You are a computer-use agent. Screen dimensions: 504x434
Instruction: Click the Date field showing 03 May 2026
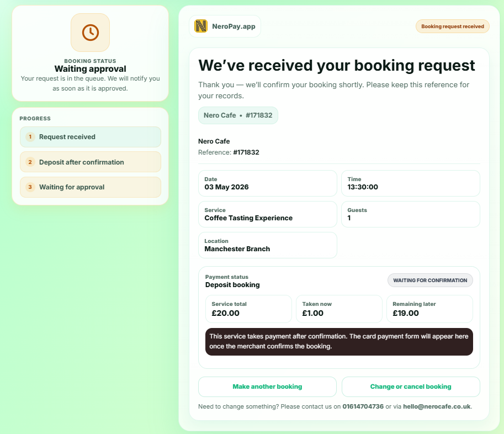click(267, 183)
